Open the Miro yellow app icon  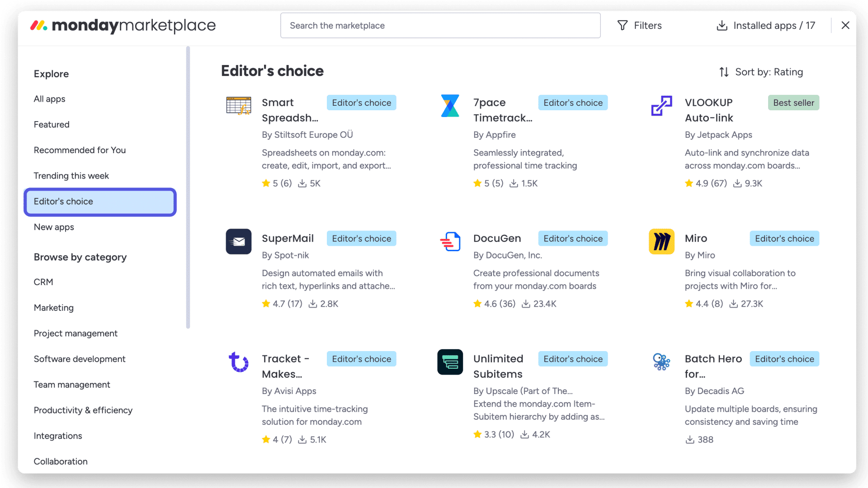click(661, 241)
